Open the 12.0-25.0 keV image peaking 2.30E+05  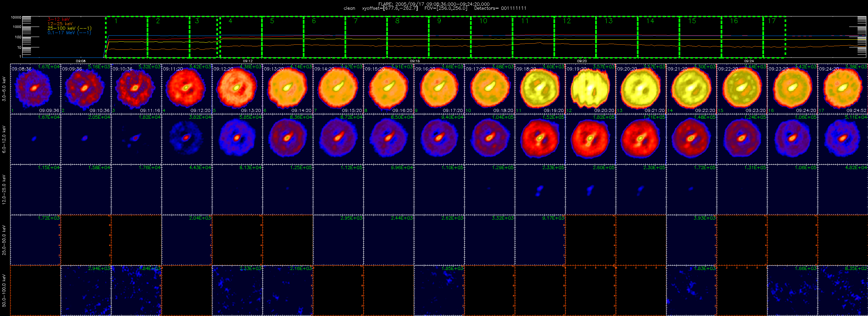pyautogui.click(x=641, y=190)
